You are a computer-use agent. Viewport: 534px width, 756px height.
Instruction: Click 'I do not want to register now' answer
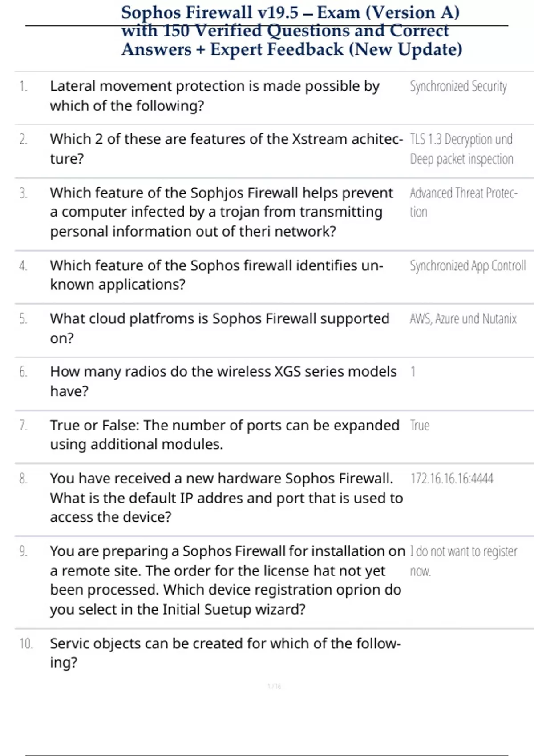(463, 560)
